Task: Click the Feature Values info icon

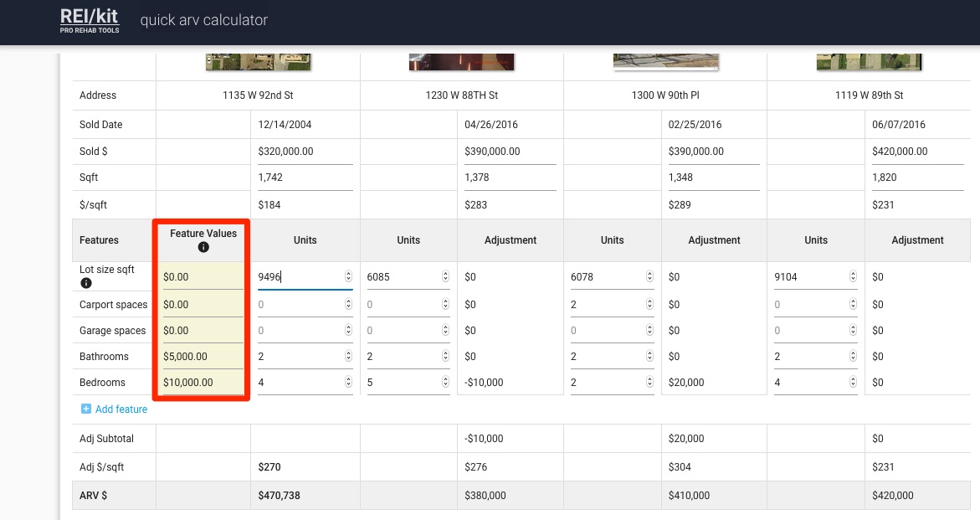Action: pos(203,247)
